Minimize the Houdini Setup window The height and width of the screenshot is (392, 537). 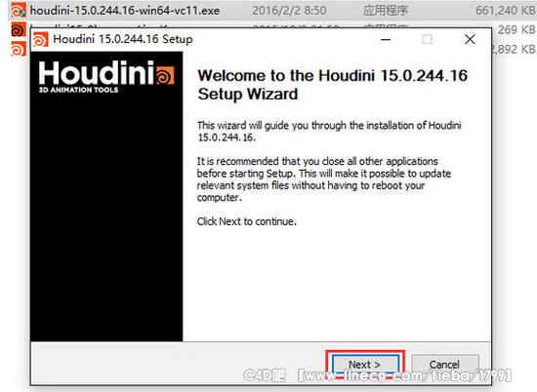[386, 39]
